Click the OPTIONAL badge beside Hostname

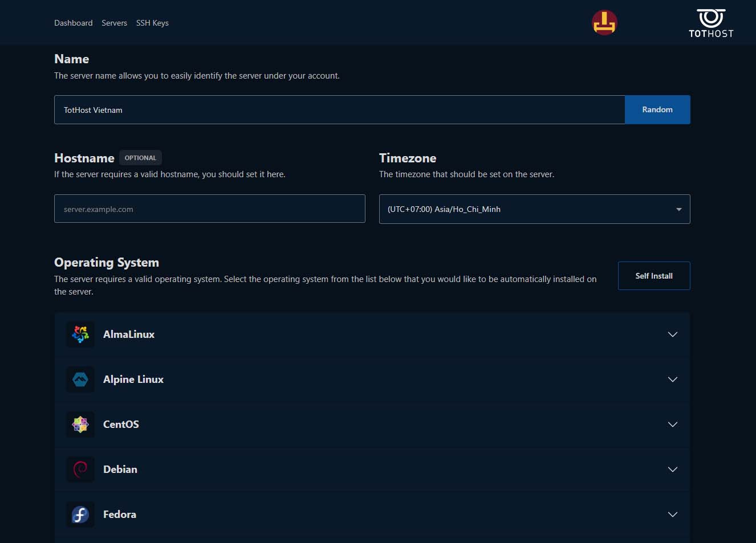(140, 158)
